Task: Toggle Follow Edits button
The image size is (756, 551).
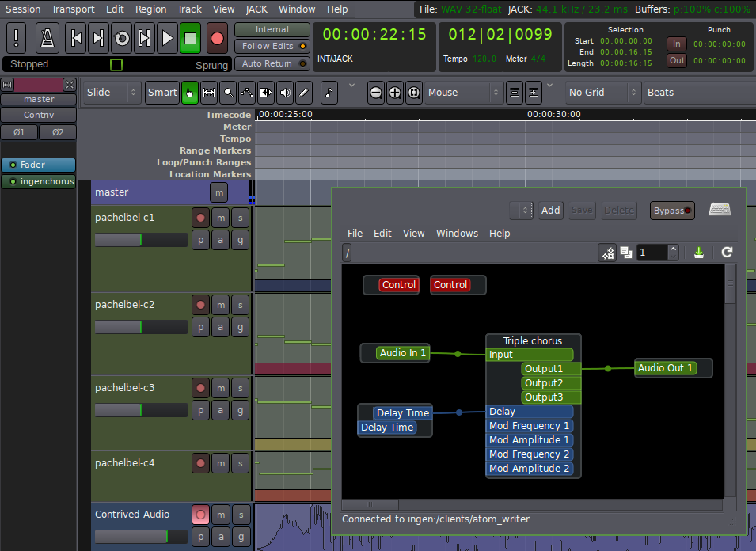Action: (x=272, y=46)
